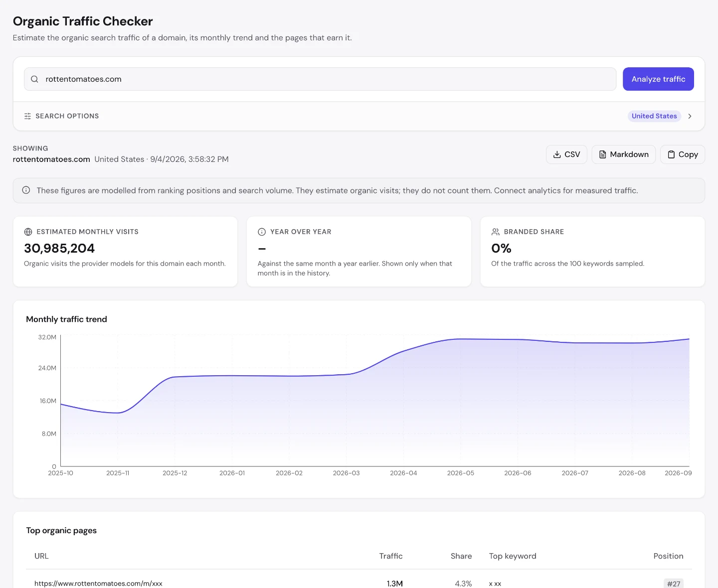Click the clipboard icon on Copy button
This screenshot has height=588, width=718.
(x=671, y=154)
